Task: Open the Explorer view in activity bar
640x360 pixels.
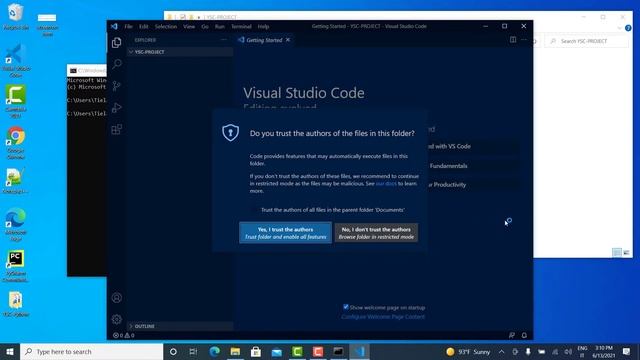Action: point(117,42)
